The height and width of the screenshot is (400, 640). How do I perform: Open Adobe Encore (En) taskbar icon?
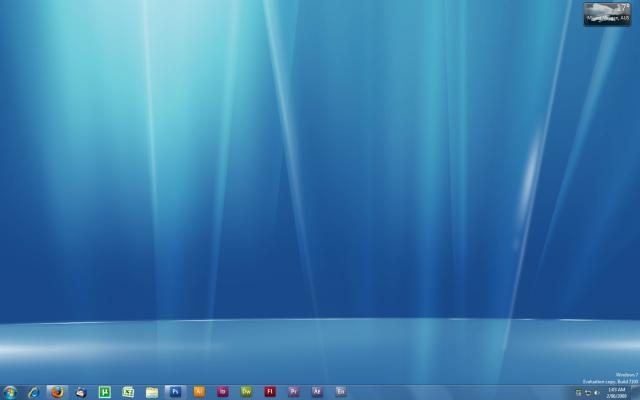341,392
